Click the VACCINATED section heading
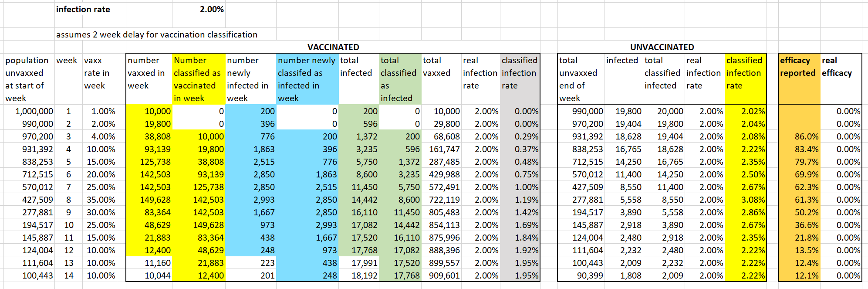Viewport: 868px width, 289px height. pyautogui.click(x=333, y=47)
